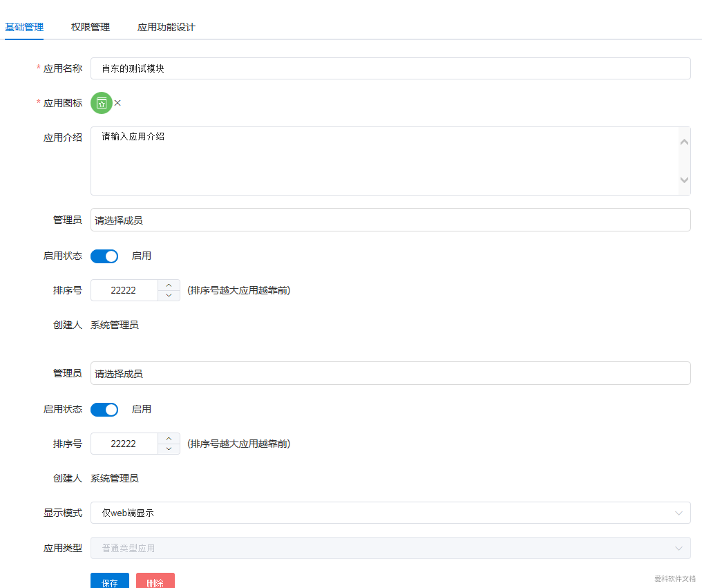Click the textarea scroll up arrow
Image resolution: width=702 pixels, height=588 pixels.
684,142
